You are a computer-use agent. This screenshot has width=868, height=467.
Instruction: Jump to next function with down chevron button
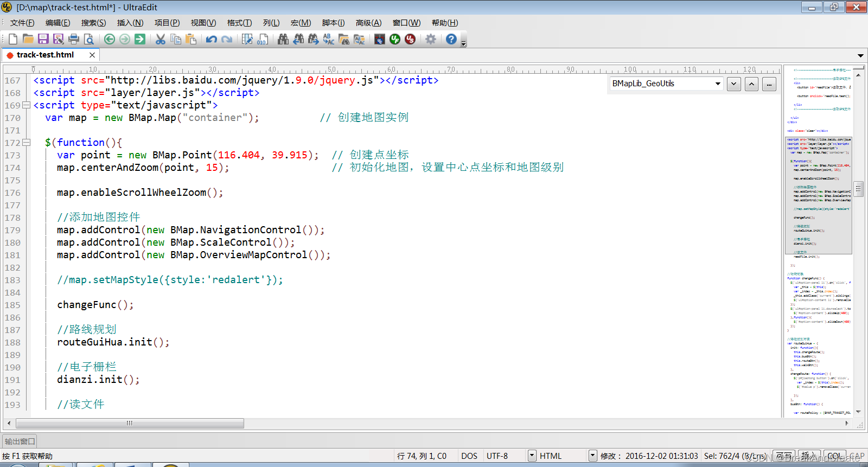[x=734, y=84]
